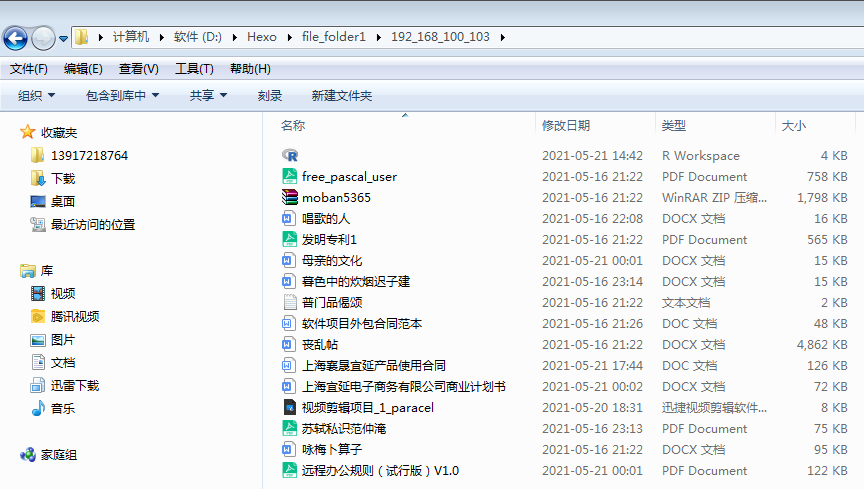
Task: Click the 4,862 KB size cell
Action: (822, 345)
